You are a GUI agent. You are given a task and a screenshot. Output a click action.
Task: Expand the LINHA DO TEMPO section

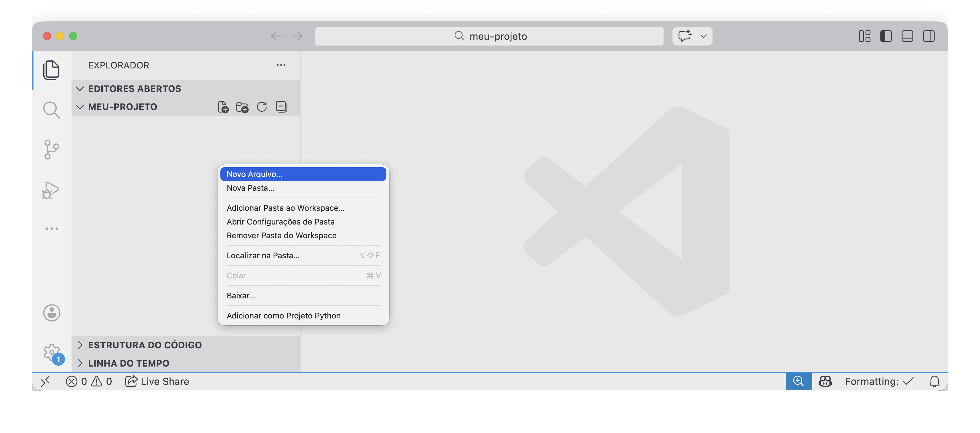[129, 363]
